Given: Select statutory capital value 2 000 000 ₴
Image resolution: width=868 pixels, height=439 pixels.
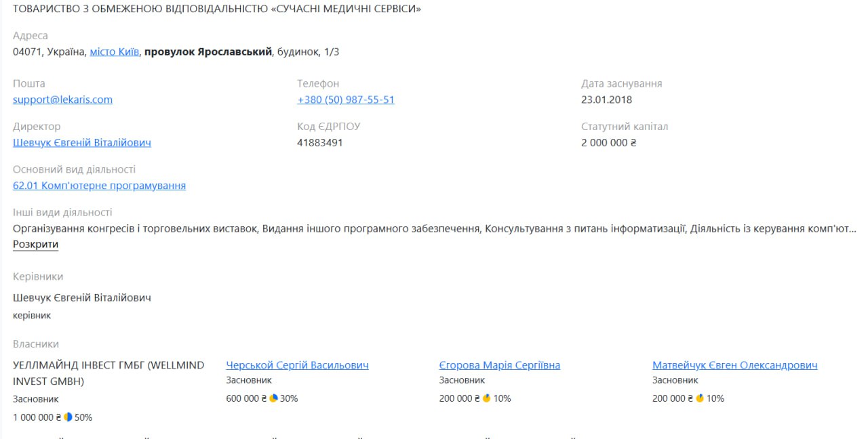Looking at the screenshot, I should tap(609, 143).
